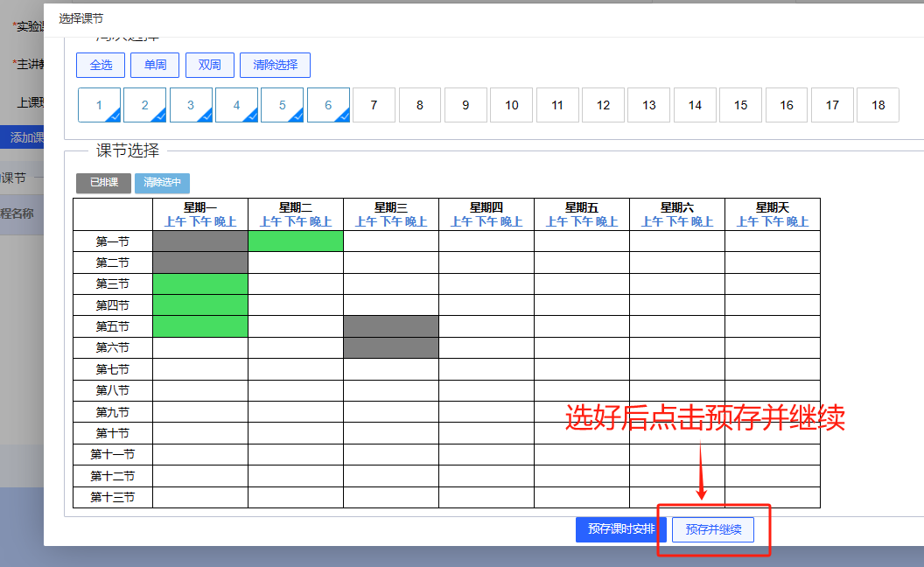Select even weeks with 双周 button

pos(209,65)
